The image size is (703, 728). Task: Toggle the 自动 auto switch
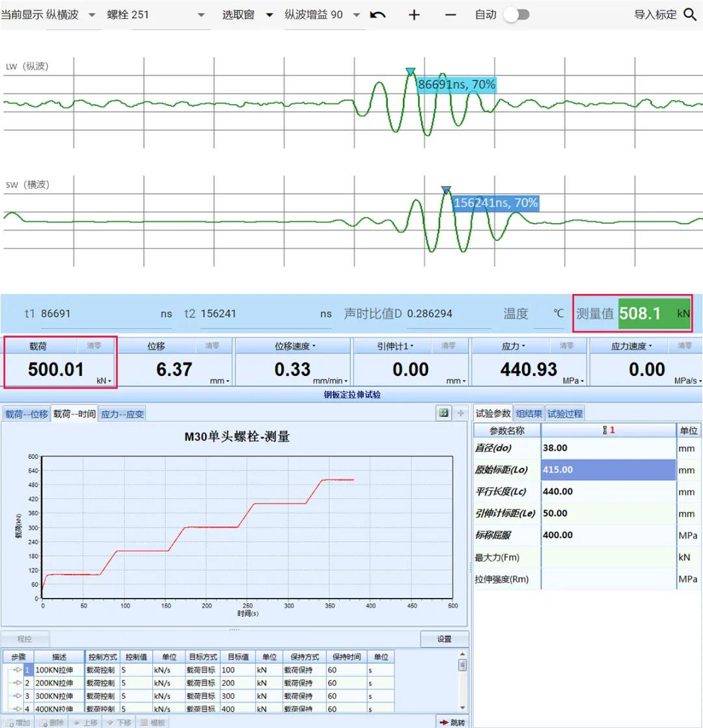[x=516, y=14]
